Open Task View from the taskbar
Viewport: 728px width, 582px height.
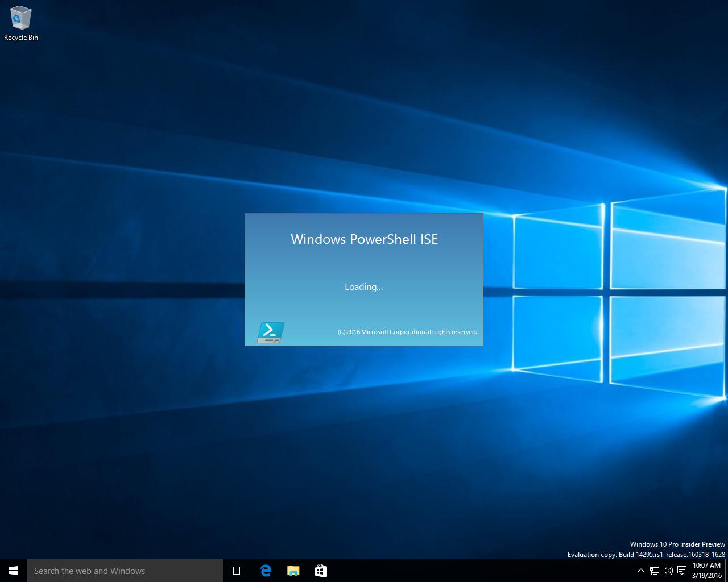[237, 571]
